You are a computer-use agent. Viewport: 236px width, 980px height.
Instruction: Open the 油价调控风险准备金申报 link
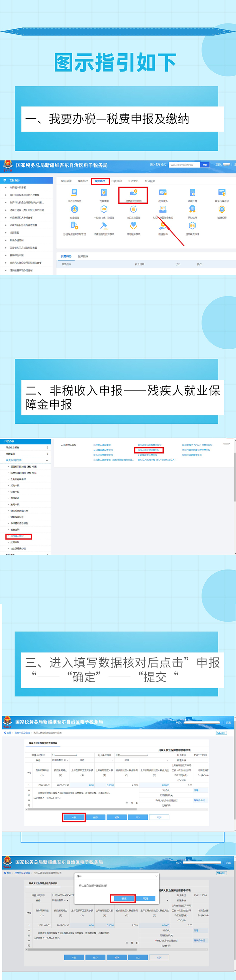pos(150,445)
